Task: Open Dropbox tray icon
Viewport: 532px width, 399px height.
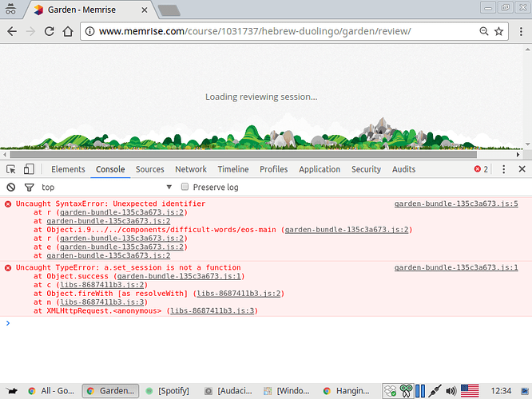Action: click(x=390, y=391)
